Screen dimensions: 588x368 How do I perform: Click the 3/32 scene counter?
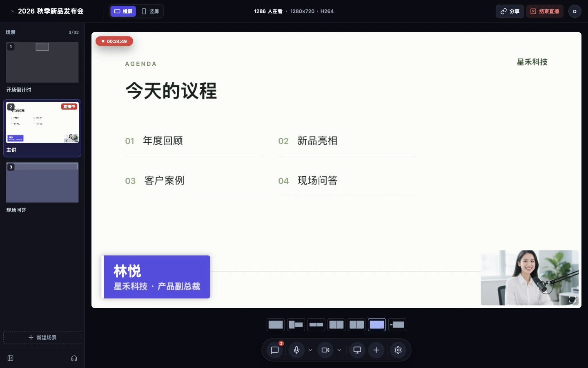(x=74, y=32)
